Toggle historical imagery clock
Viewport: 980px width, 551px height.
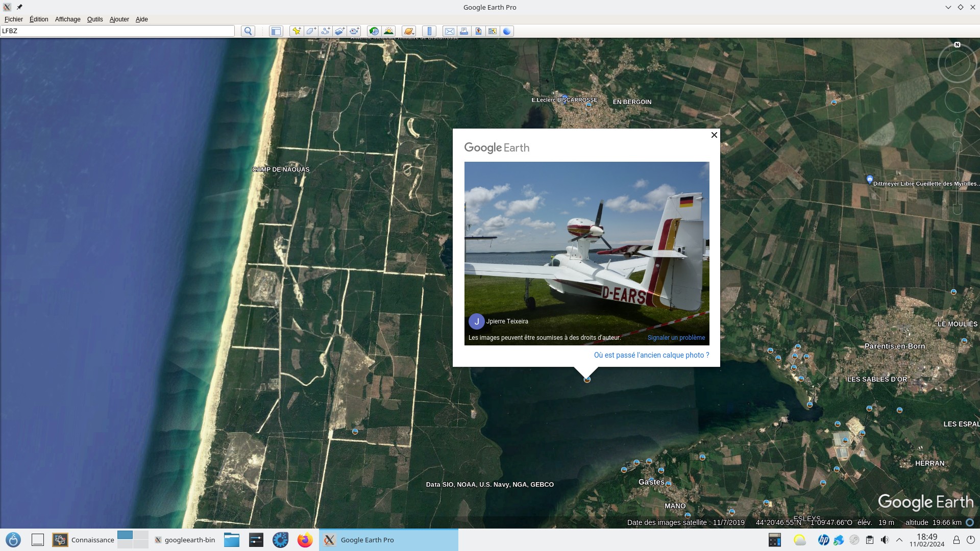[374, 31]
